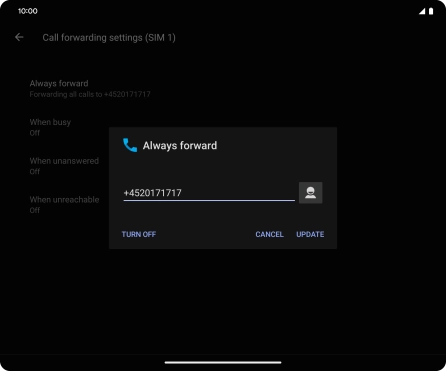Image resolution: width=446 pixels, height=371 pixels.
Task: Tap the battery status icon
Action: pyautogui.click(x=431, y=11)
